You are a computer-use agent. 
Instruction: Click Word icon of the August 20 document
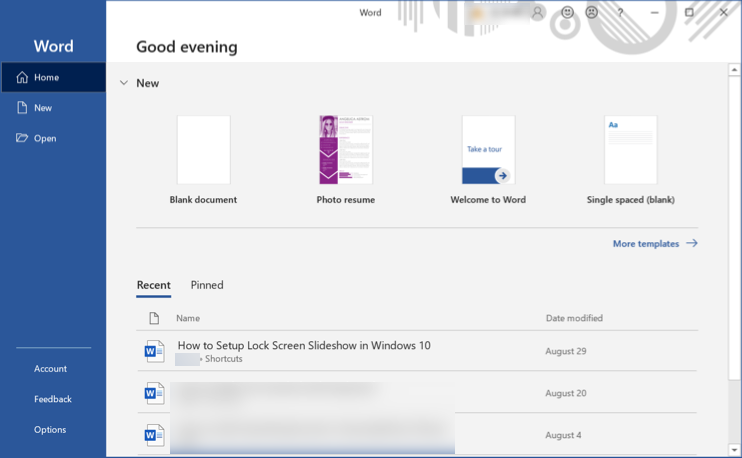click(x=154, y=393)
